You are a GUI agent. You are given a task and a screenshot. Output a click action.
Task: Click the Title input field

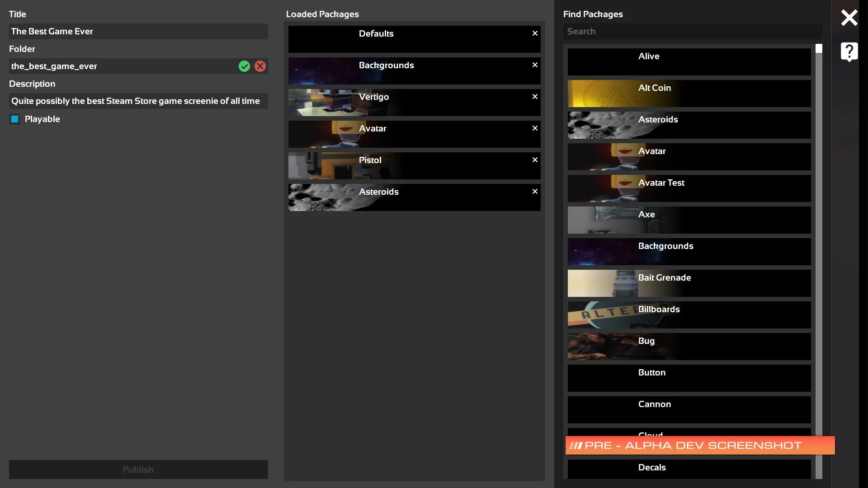pyautogui.click(x=138, y=32)
